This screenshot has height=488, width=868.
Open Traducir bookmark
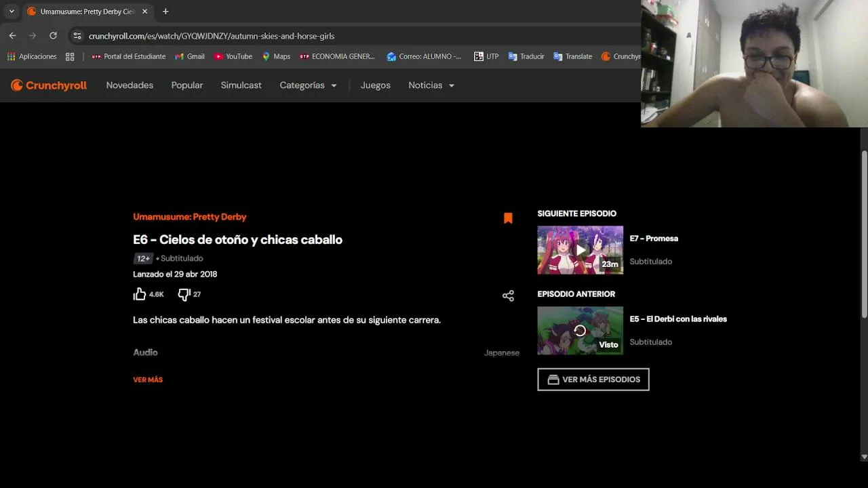[x=526, y=56]
